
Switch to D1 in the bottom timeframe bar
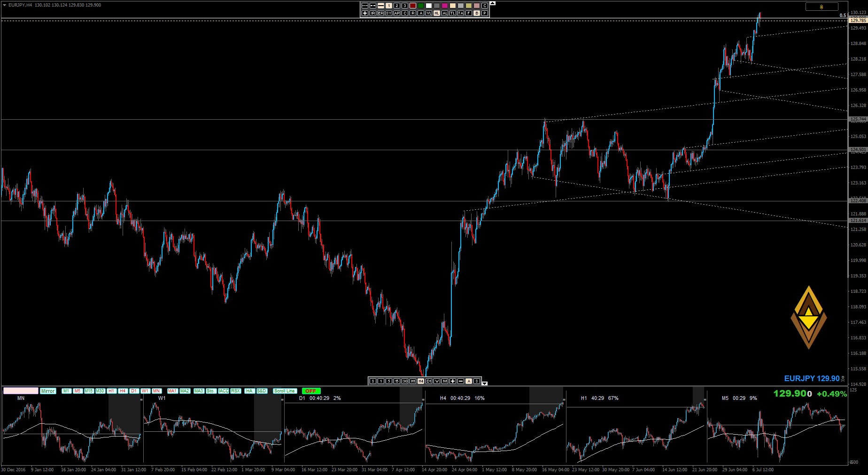tap(429, 381)
